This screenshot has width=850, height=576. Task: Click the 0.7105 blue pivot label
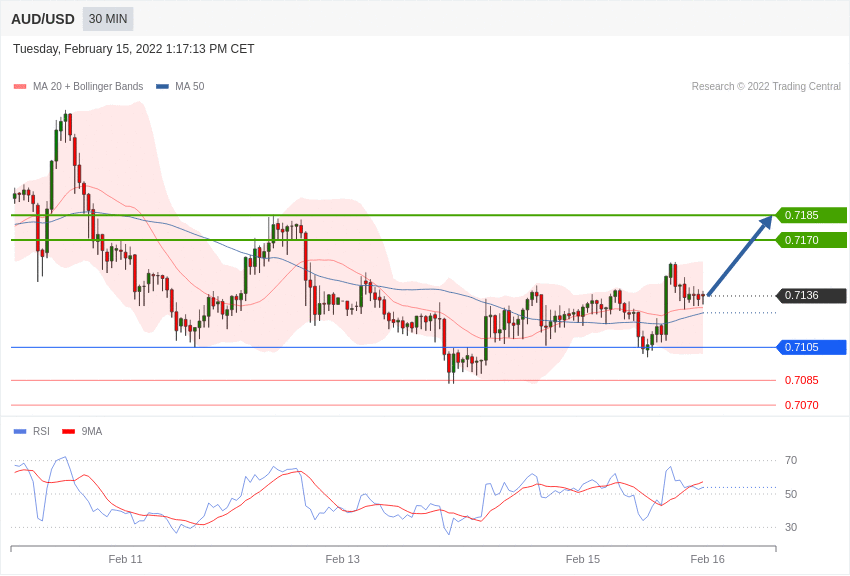811,347
